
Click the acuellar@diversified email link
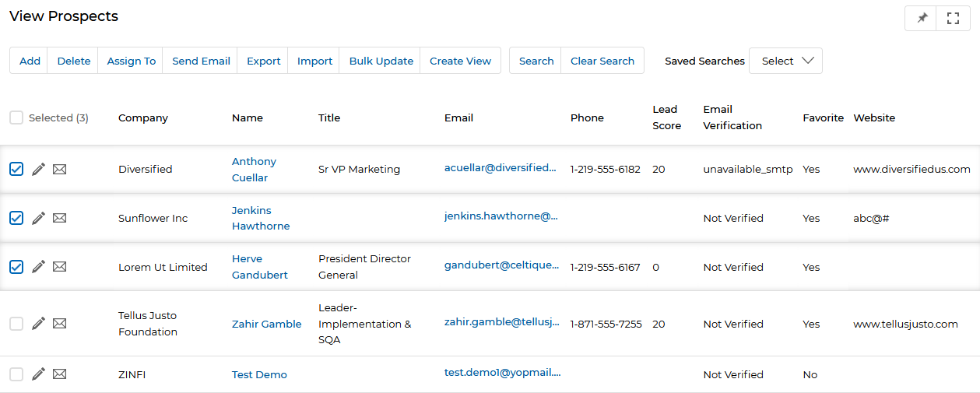click(501, 167)
